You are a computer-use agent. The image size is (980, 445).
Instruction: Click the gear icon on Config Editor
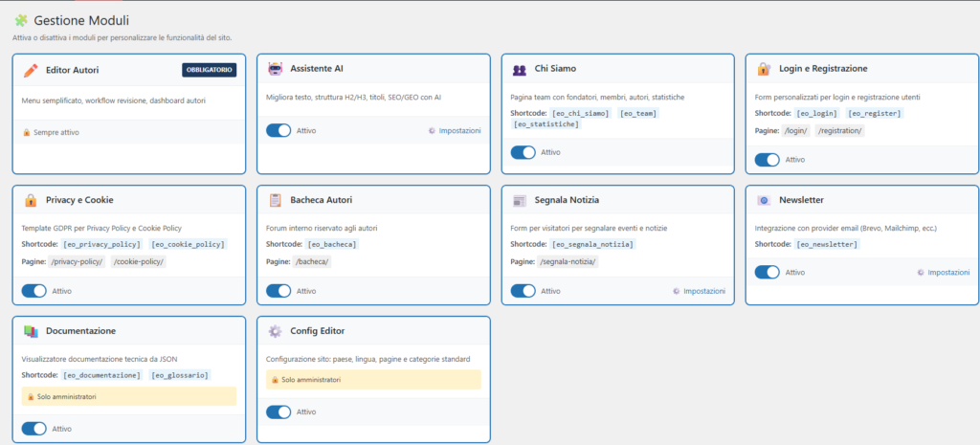[x=276, y=331]
